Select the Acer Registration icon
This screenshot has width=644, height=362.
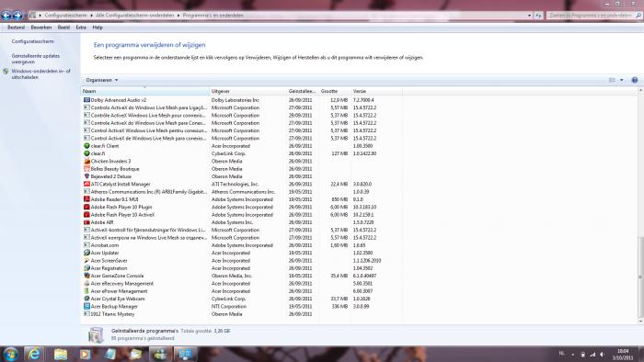(86, 268)
